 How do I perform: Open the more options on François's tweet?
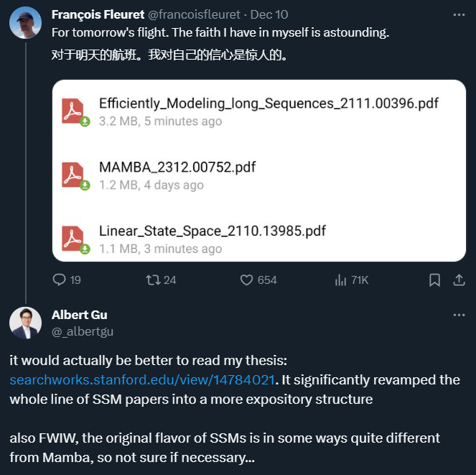(x=459, y=14)
